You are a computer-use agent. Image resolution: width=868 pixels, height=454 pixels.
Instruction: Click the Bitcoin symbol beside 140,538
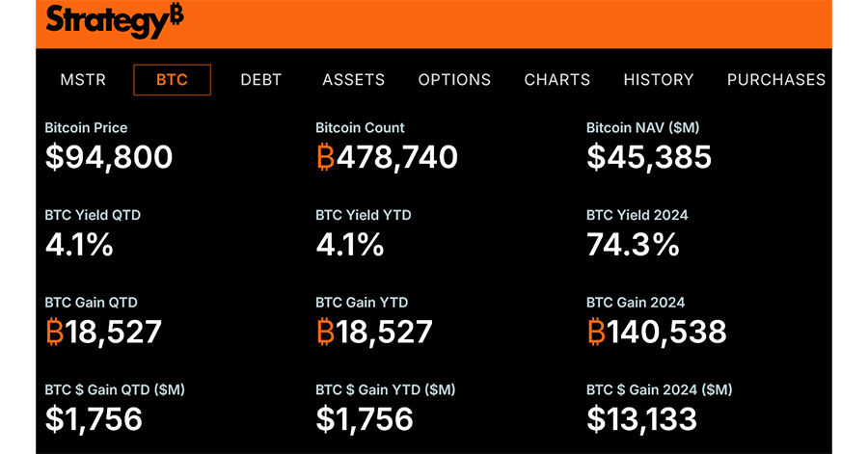click(x=596, y=332)
